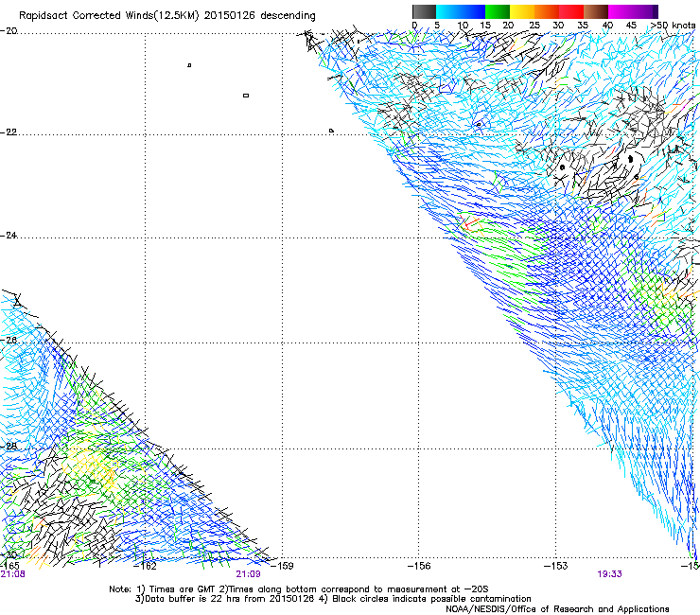Click the purple 21:09 time stamp

pyautogui.click(x=248, y=574)
